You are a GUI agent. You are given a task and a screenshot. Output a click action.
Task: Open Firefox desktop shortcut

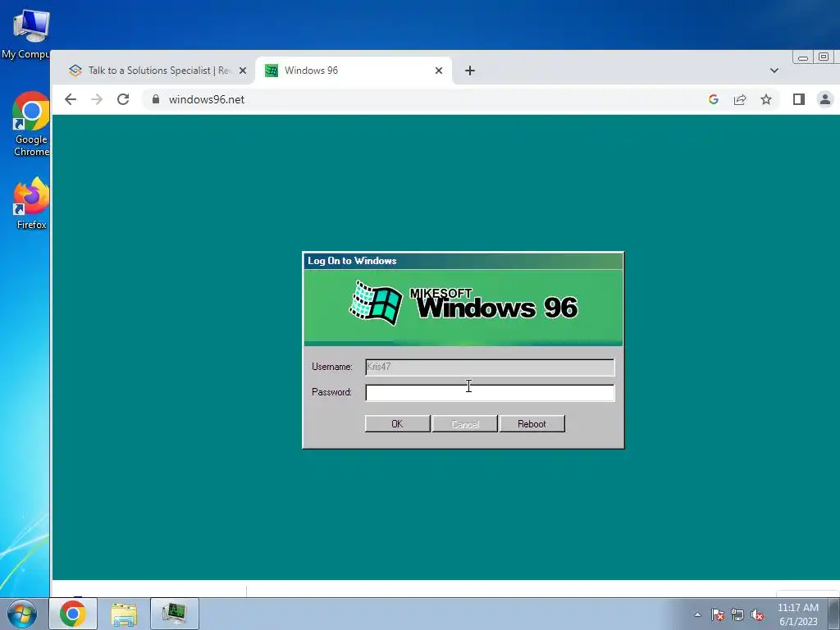(x=31, y=203)
